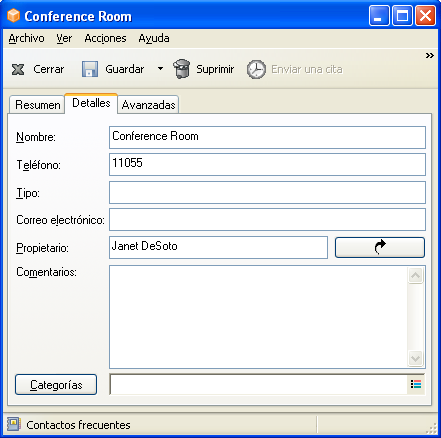Click into the Teléfono field
The height and width of the screenshot is (438, 441).
267,164
